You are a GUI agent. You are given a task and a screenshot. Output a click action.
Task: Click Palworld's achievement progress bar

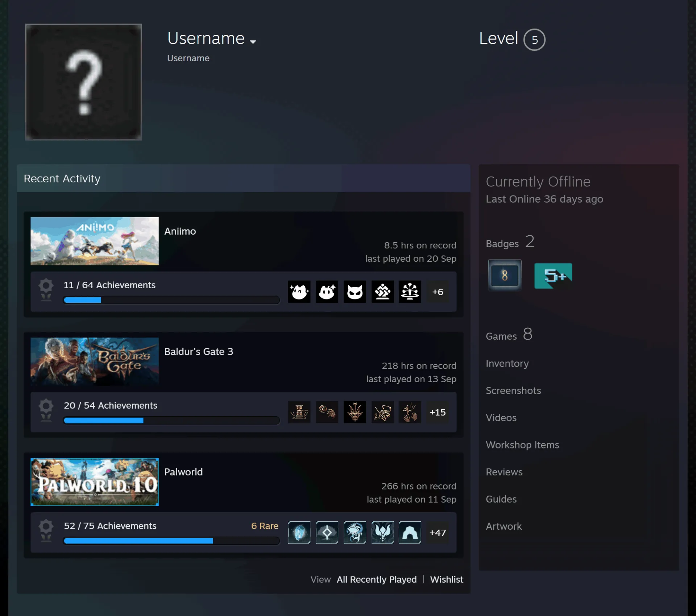pos(171,541)
